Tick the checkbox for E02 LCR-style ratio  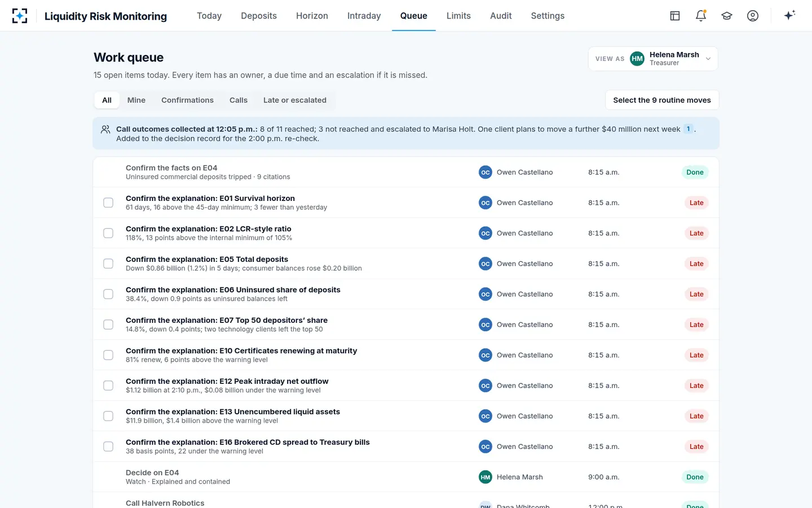[108, 233]
